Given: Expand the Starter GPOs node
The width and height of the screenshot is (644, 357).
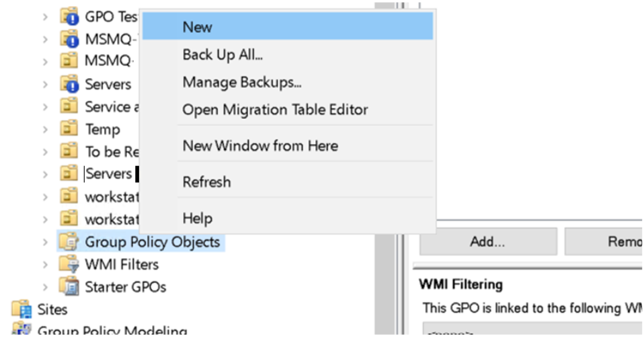Looking at the screenshot, I should point(45,287).
